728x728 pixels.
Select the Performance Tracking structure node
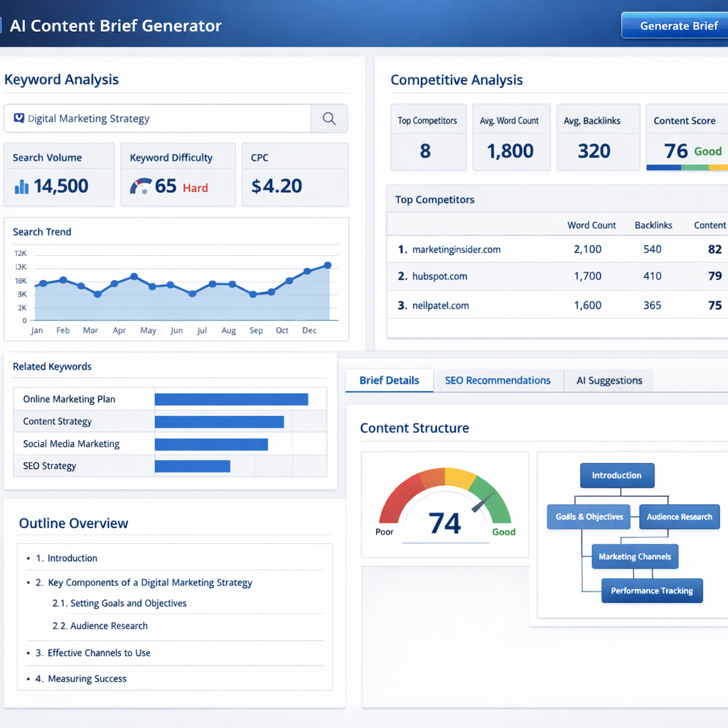click(x=652, y=590)
